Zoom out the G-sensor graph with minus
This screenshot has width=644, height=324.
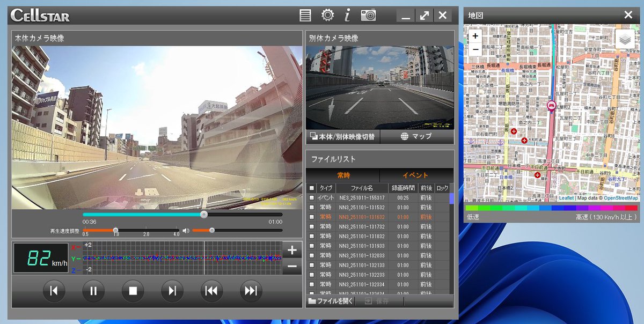[292, 266]
